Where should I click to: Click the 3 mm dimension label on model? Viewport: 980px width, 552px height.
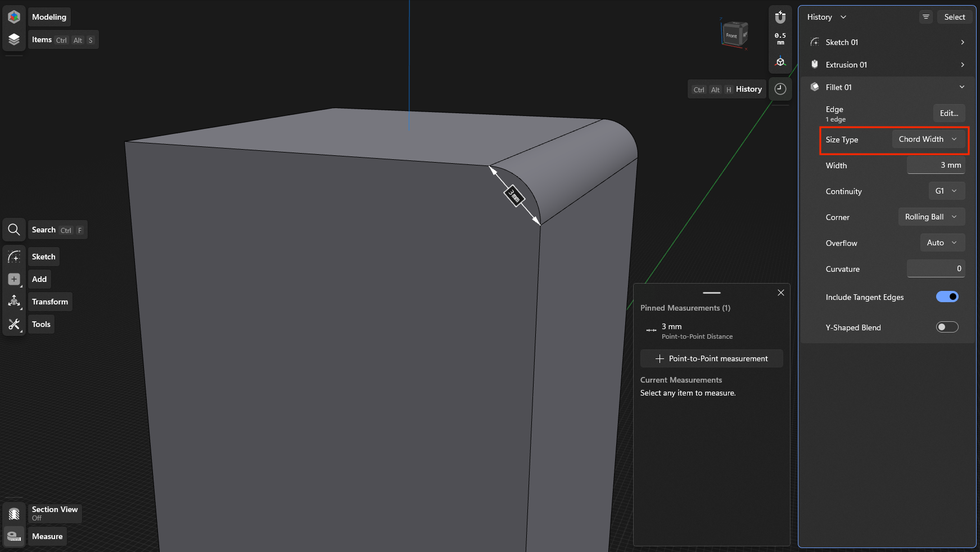coord(514,195)
